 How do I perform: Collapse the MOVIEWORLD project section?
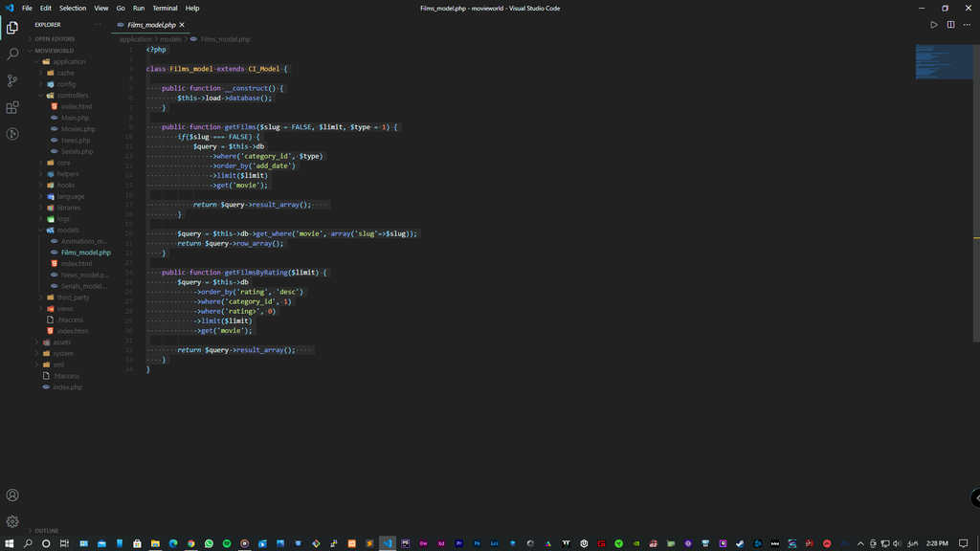tap(54, 51)
